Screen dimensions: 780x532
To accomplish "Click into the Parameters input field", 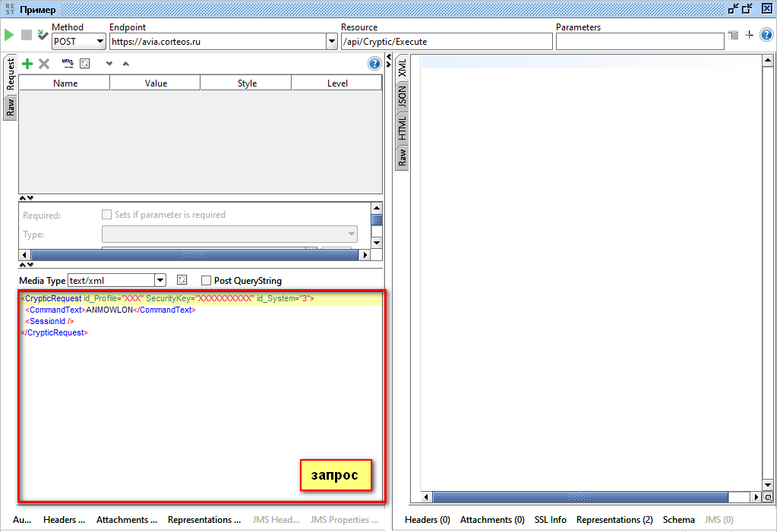I will pyautogui.click(x=639, y=42).
